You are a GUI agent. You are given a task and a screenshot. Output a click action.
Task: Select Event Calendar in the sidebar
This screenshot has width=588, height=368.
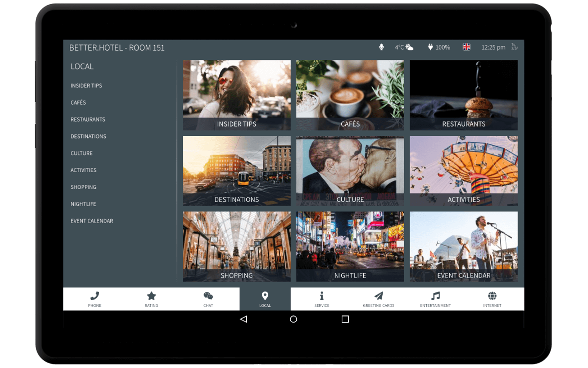[92, 221]
